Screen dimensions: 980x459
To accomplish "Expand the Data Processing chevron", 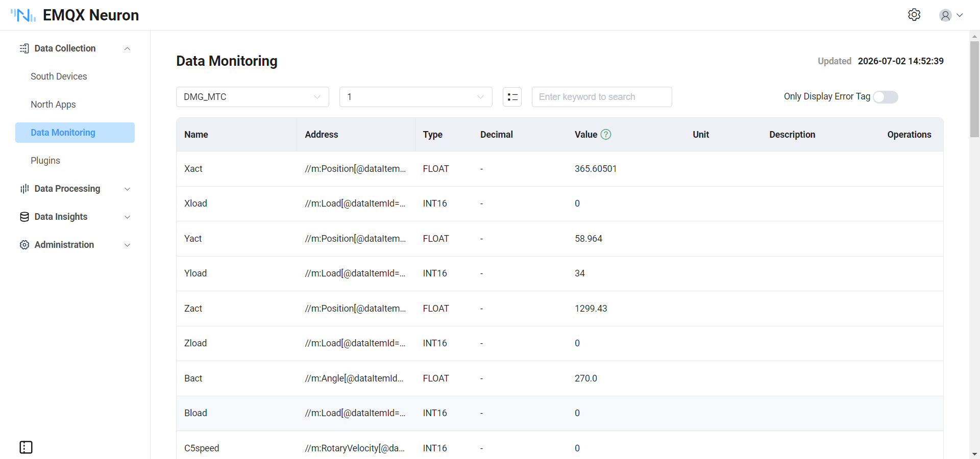I will pyautogui.click(x=128, y=189).
